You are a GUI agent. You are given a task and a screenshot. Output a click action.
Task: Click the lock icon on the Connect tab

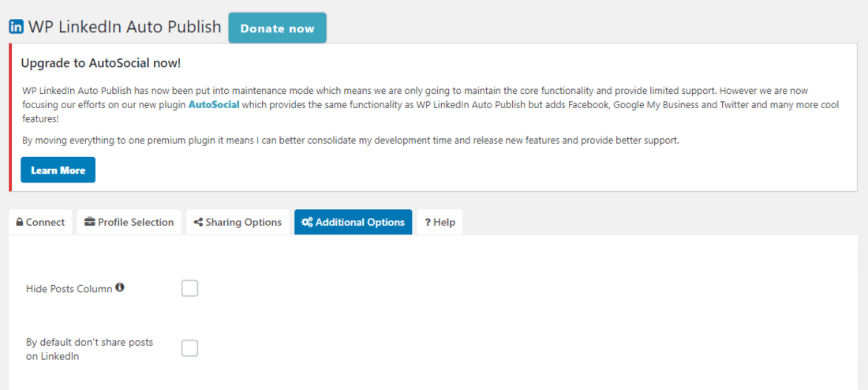pos(20,223)
